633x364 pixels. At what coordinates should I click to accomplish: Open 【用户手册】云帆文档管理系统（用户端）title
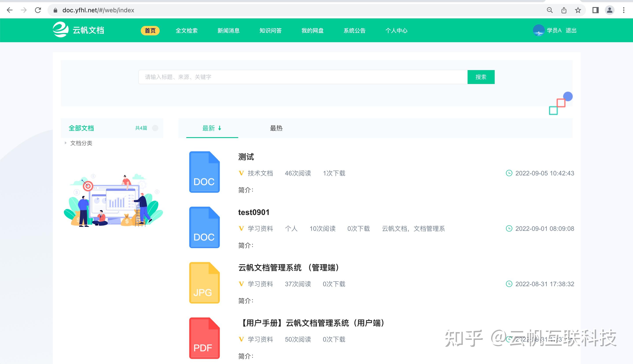(x=312, y=323)
